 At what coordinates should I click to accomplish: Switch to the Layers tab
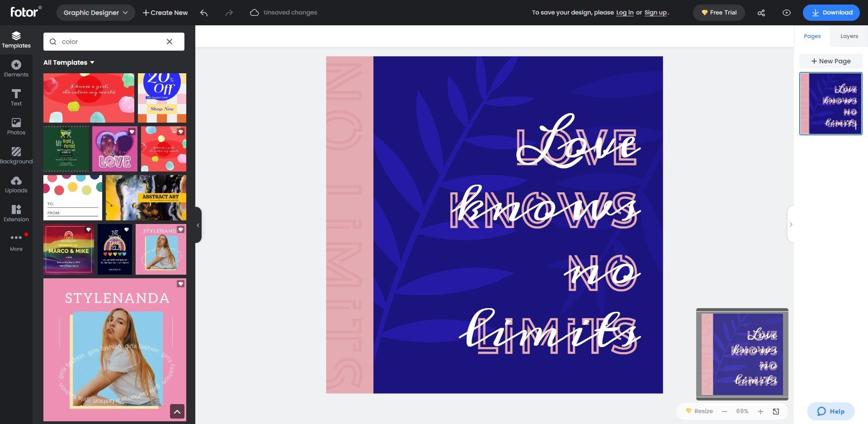tap(849, 36)
